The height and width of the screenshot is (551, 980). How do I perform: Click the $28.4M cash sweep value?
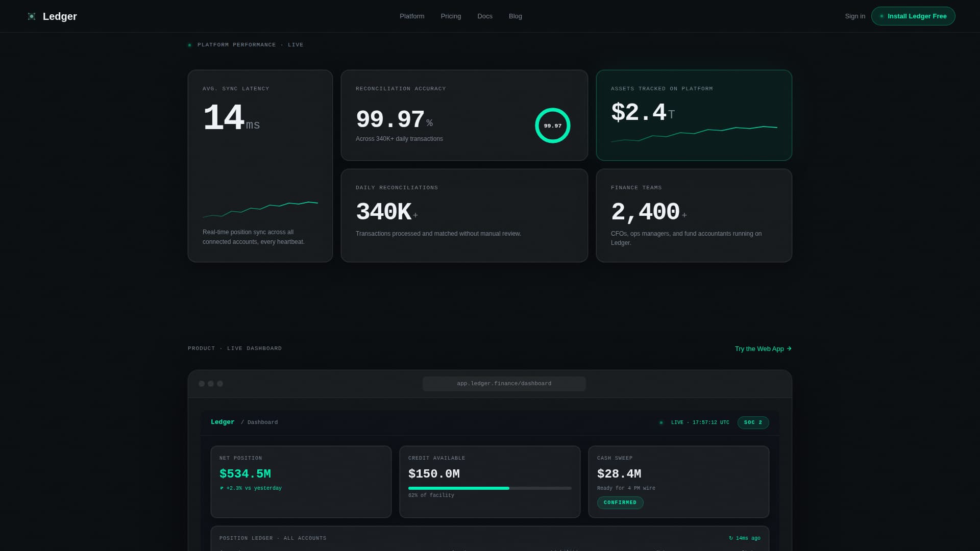619,474
